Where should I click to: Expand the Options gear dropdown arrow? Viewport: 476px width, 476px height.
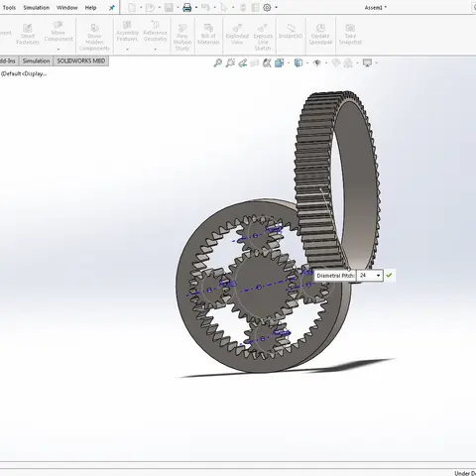click(277, 8)
